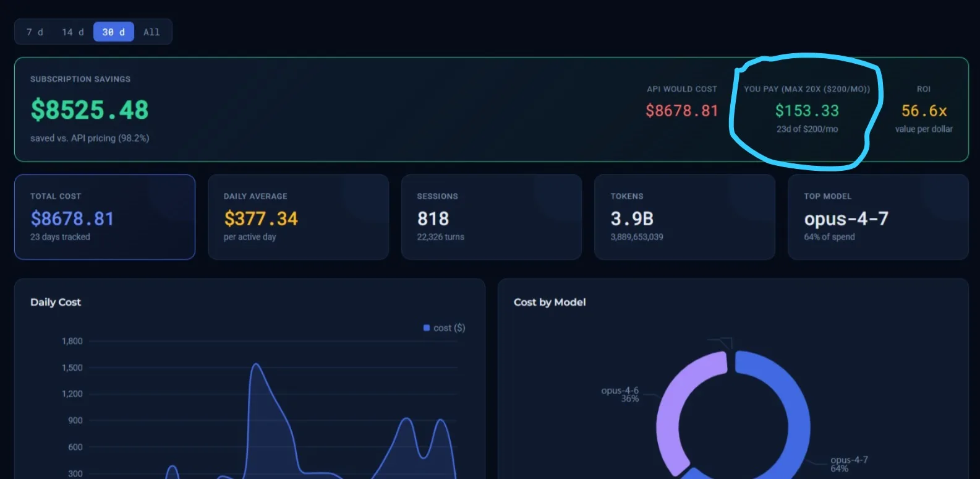Select the 30 d time range tab
980x479 pixels.
(x=114, y=32)
